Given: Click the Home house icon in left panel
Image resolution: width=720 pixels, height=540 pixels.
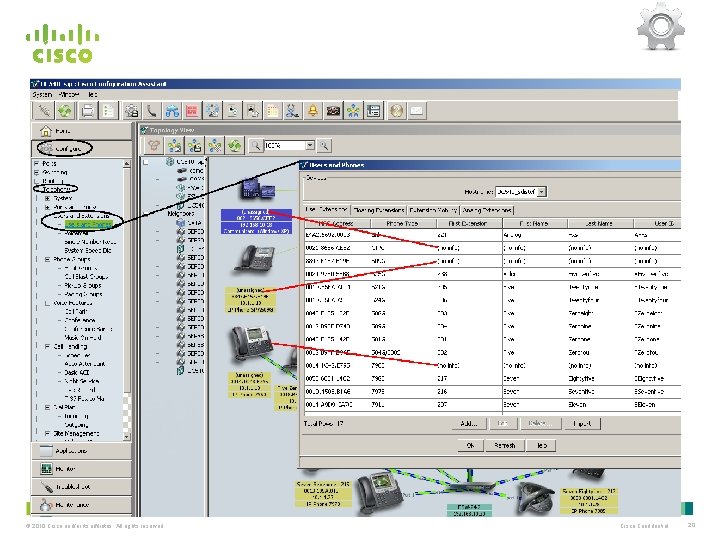Looking at the screenshot, I should point(46,131).
